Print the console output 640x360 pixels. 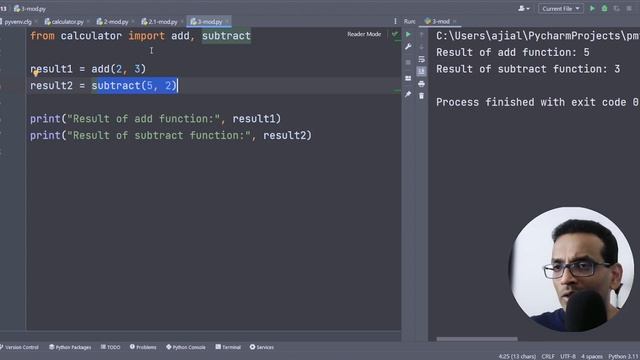click(421, 84)
